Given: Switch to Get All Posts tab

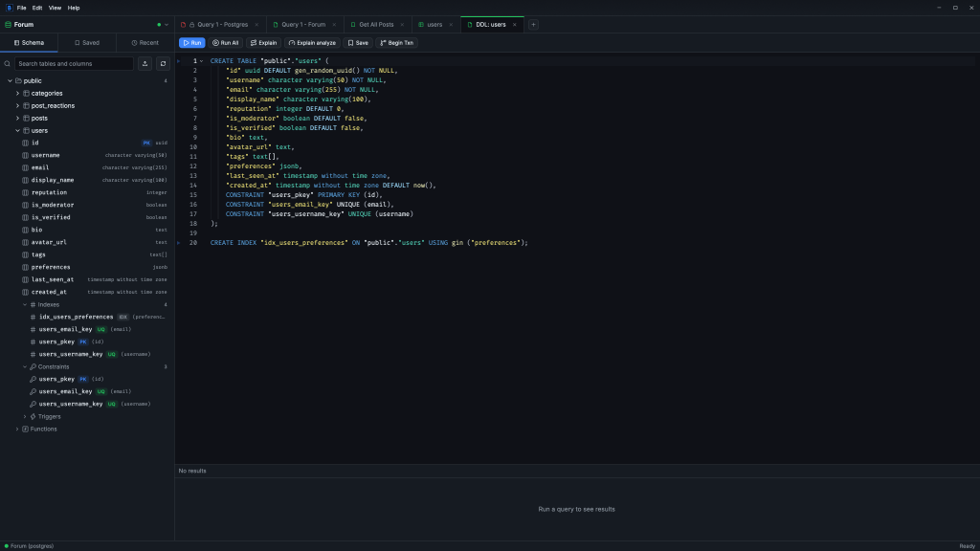Looking at the screenshot, I should click(376, 25).
